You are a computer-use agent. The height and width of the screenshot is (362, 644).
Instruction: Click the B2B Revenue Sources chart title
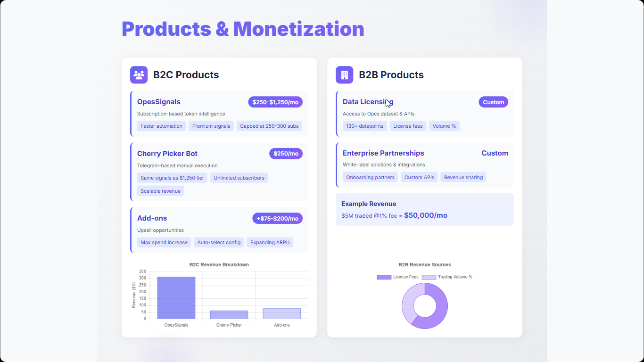pyautogui.click(x=425, y=265)
